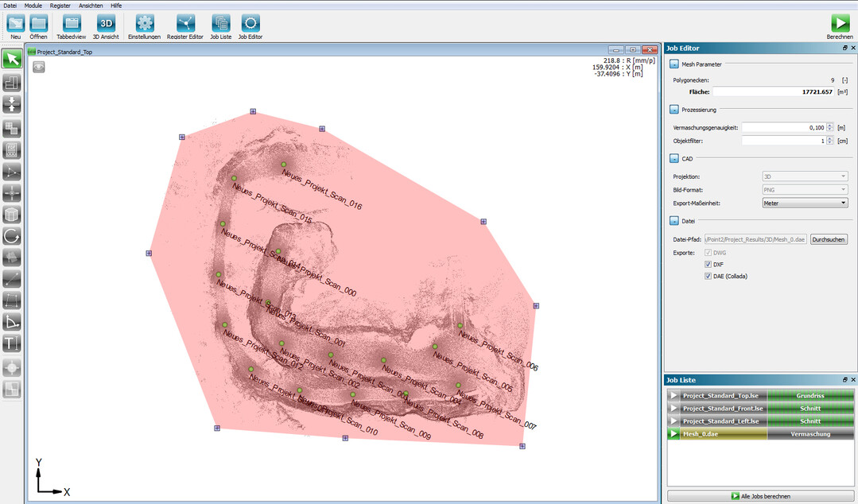Toggle the eye visibility icon in viewport

(x=38, y=67)
